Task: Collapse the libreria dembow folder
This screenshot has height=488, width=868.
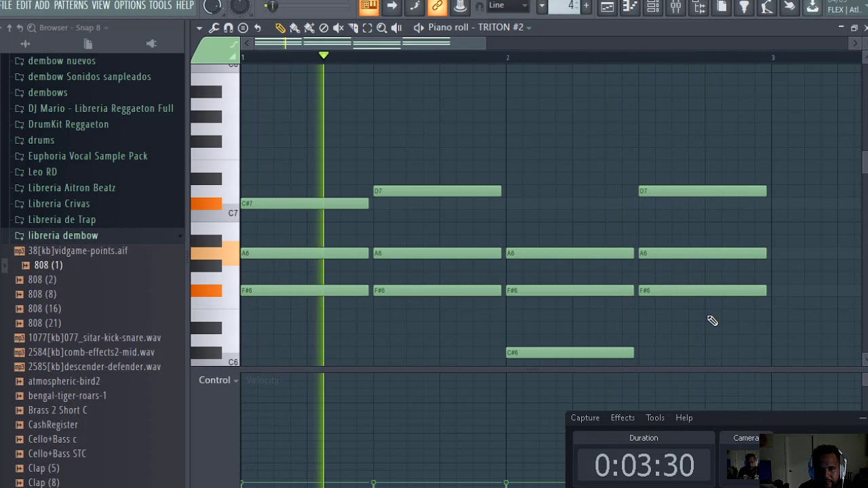Action: click(63, 235)
